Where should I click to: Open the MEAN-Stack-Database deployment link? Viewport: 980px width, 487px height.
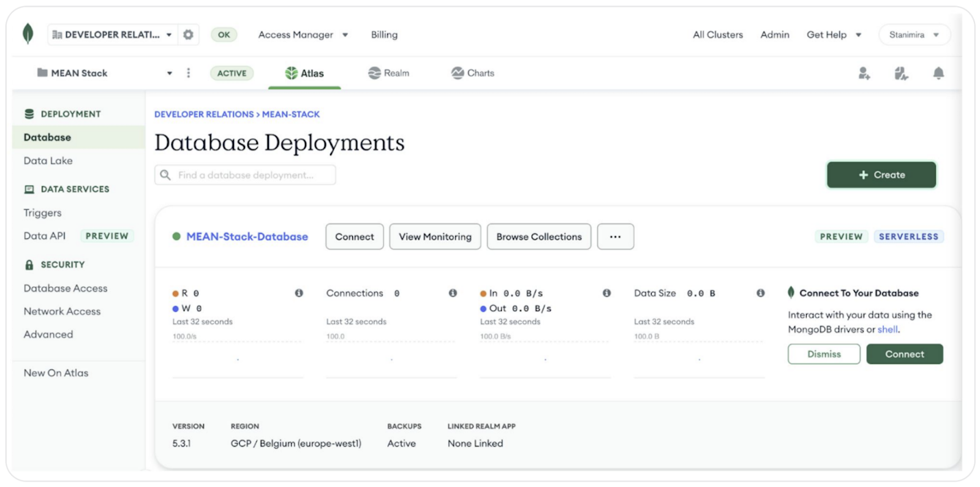[x=247, y=236]
